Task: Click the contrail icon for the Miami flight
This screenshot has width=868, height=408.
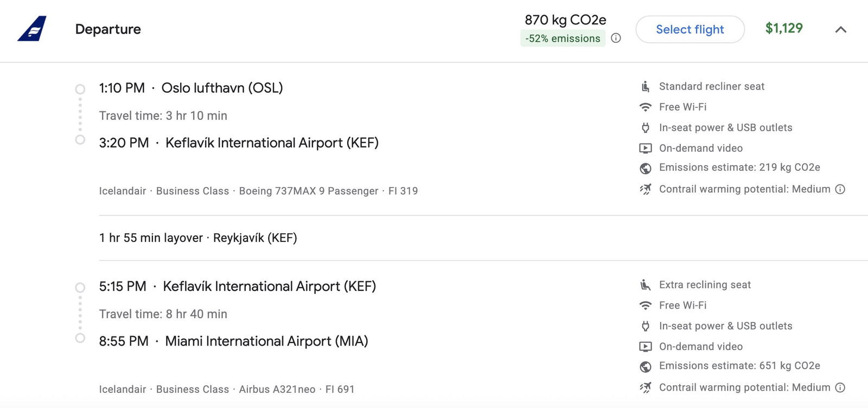Action: click(645, 387)
